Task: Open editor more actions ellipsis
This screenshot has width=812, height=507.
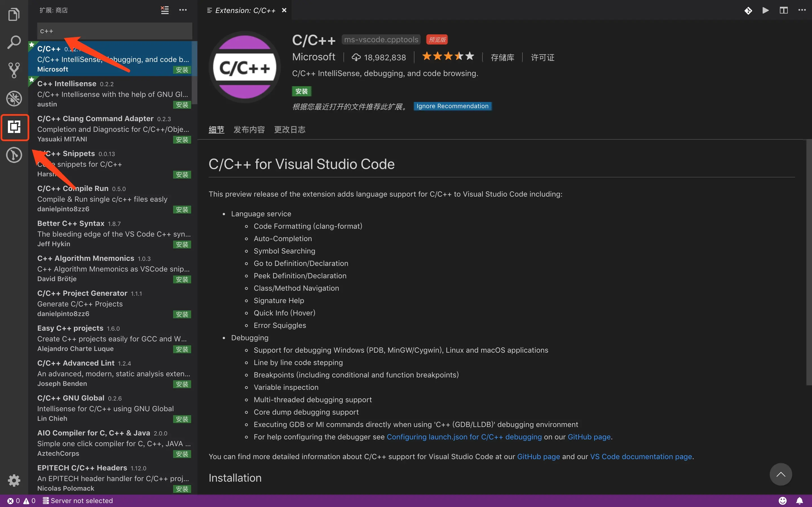Action: pyautogui.click(x=802, y=10)
